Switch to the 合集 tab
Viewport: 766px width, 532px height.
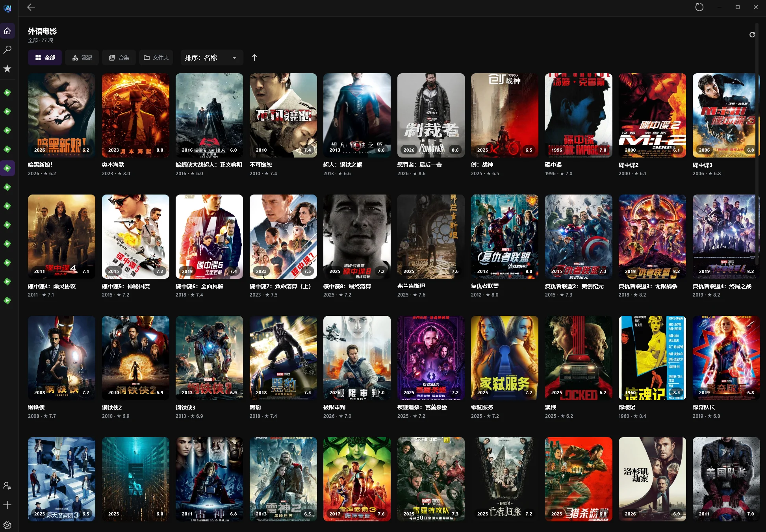coord(119,57)
